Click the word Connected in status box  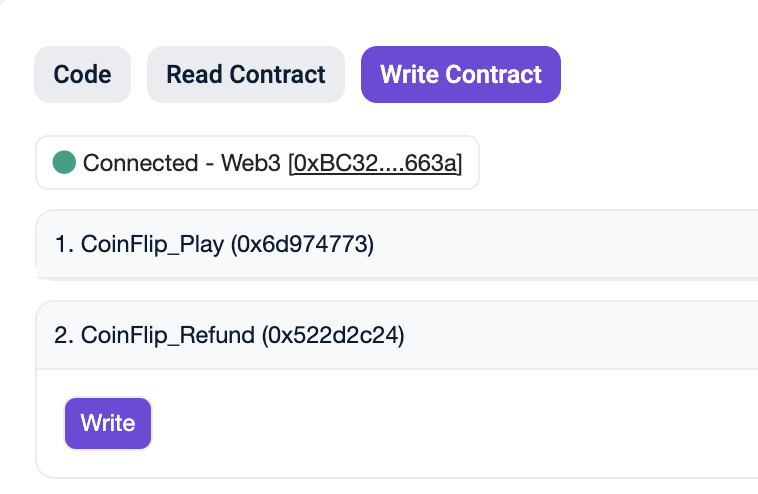click(x=140, y=162)
